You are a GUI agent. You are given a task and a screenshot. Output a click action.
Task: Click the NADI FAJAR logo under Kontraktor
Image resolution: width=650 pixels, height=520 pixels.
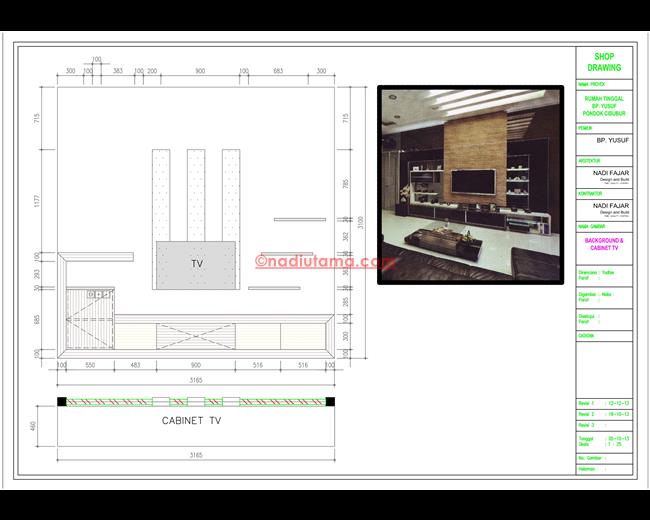point(606,207)
